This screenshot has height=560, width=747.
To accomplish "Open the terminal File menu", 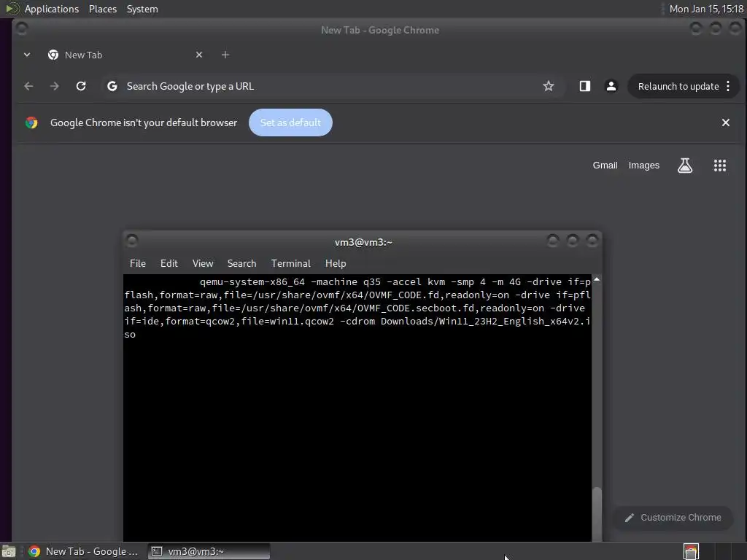I will [x=138, y=263].
